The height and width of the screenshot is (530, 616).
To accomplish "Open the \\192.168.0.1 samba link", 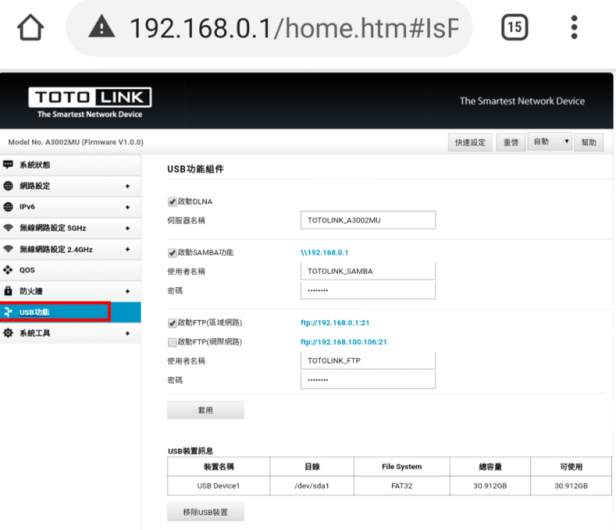I will pyautogui.click(x=324, y=252).
